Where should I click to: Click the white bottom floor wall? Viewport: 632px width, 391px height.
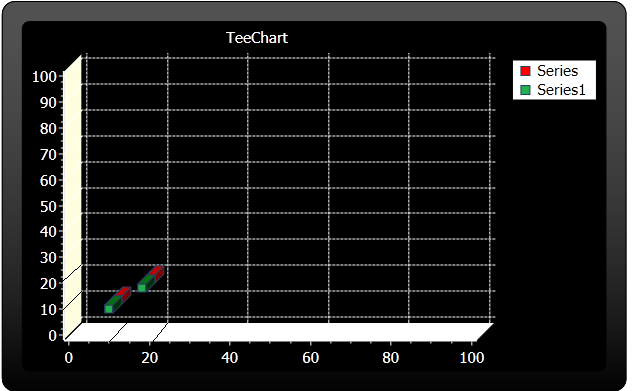278,332
